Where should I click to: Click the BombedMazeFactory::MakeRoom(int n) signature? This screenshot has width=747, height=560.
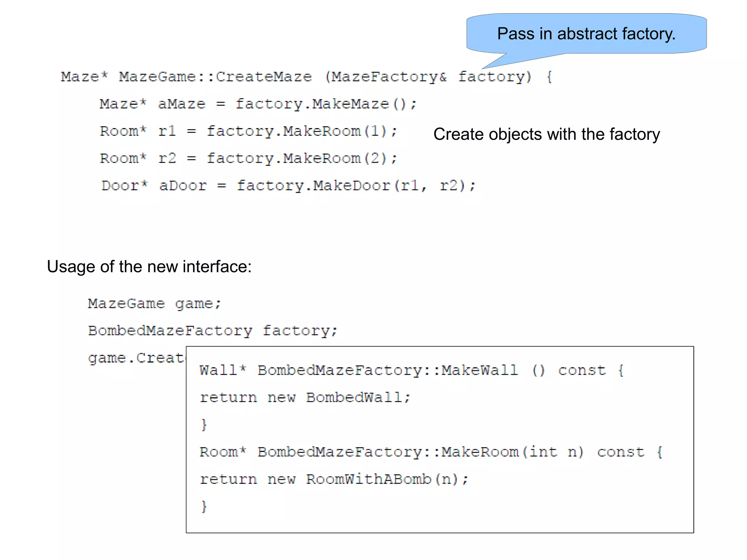tap(430, 452)
